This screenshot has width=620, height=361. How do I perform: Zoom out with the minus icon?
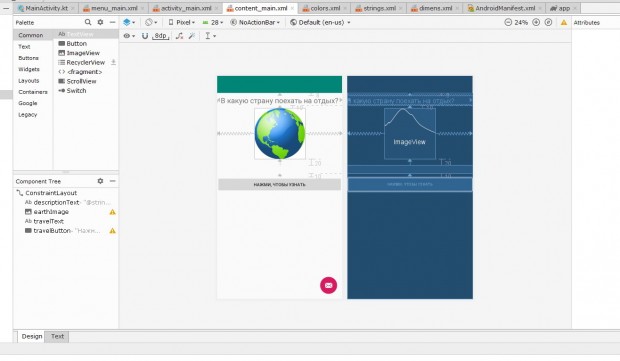tap(508, 23)
